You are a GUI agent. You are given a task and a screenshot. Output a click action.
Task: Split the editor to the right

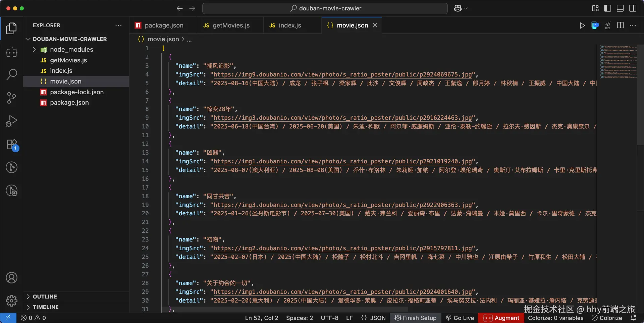(621, 25)
